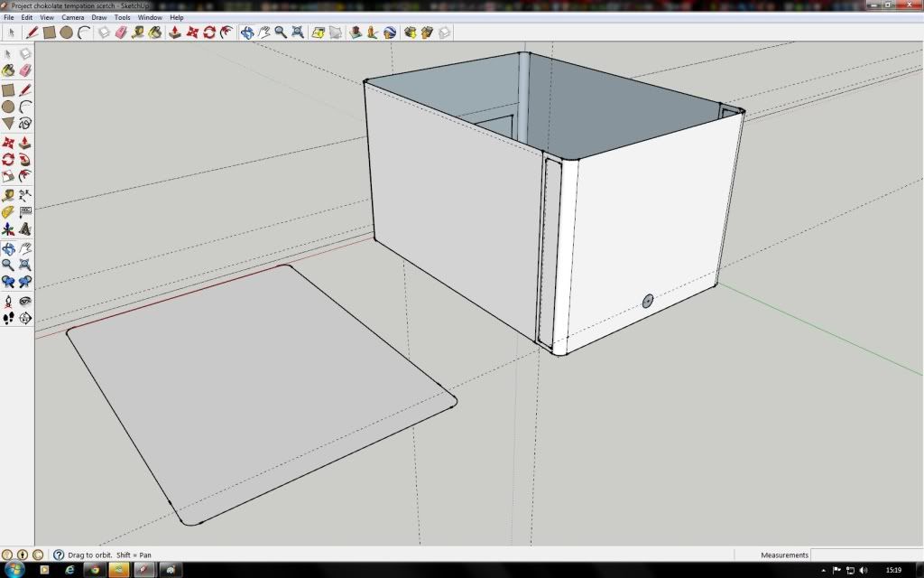Activate the Zoom Window tool
Viewport: 924px width, 578px height.
point(24,265)
